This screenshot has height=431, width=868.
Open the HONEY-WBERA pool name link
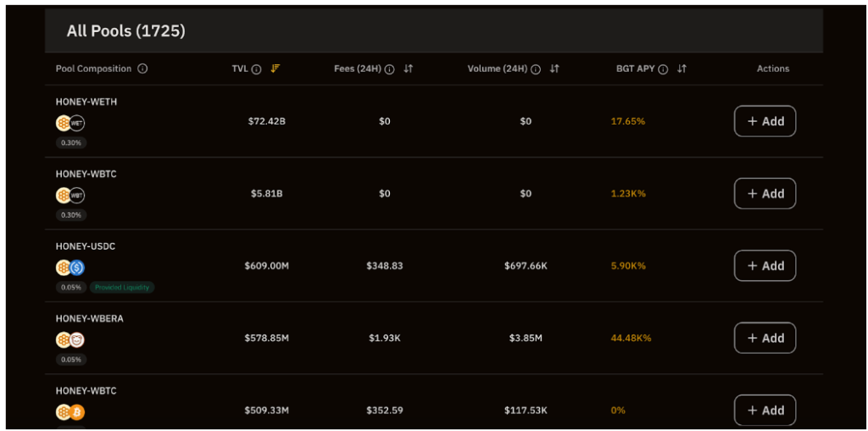89,318
